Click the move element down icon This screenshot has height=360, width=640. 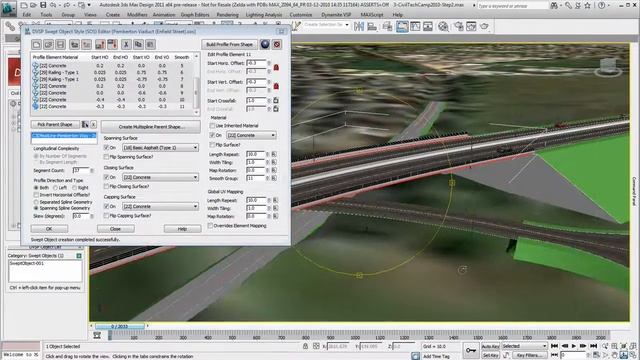112,44
